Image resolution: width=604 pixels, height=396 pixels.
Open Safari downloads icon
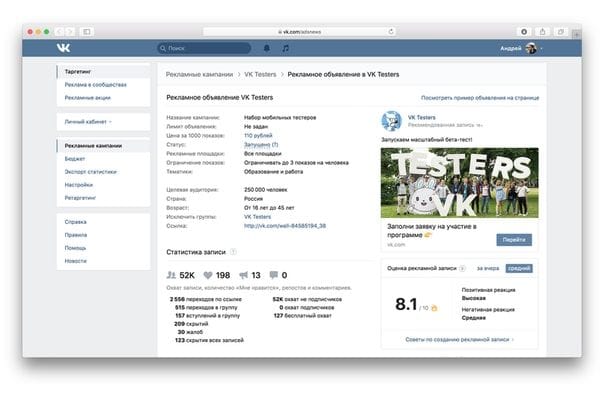524,32
